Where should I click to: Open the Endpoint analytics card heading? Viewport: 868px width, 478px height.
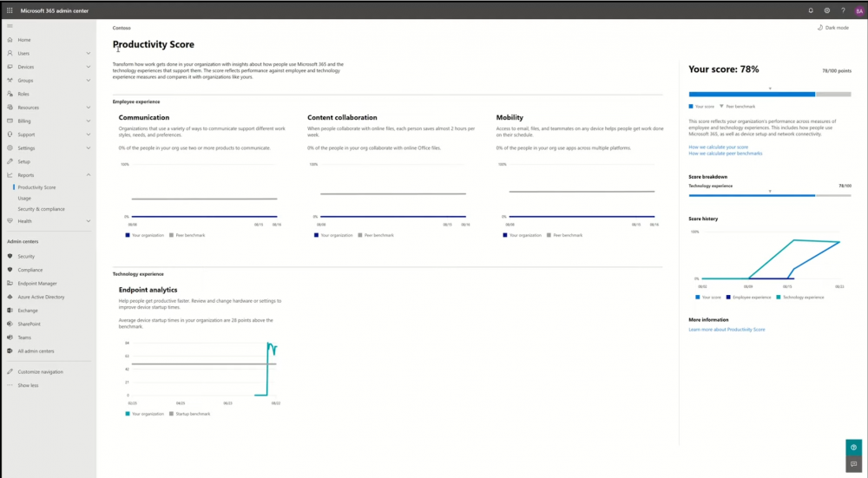pyautogui.click(x=148, y=290)
